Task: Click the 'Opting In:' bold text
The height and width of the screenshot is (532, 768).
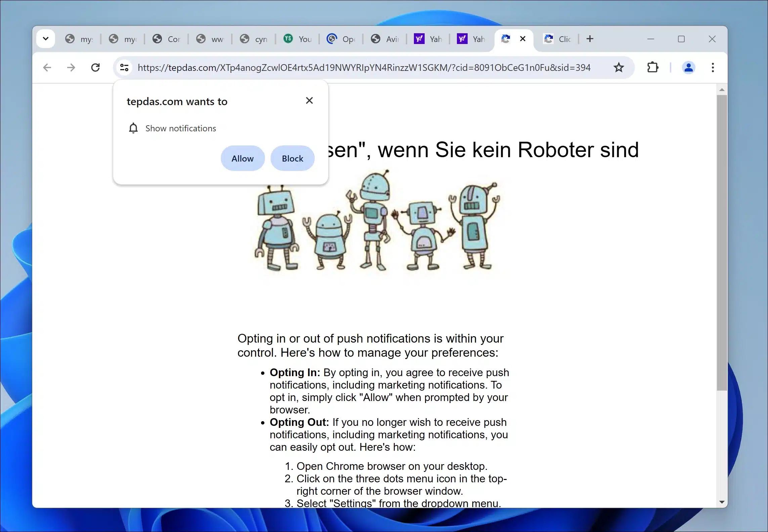Action: pyautogui.click(x=295, y=372)
